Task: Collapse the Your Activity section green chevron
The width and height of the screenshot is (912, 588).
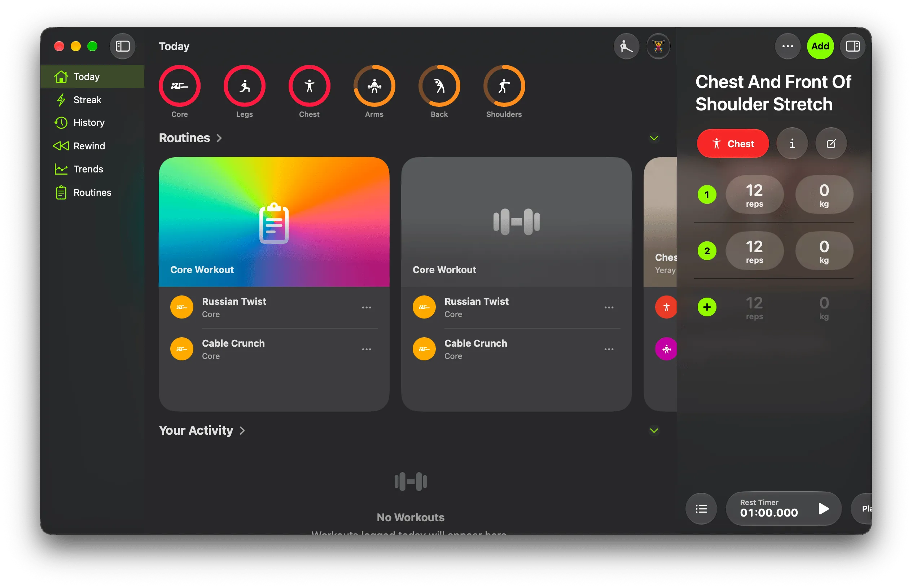Action: (654, 431)
